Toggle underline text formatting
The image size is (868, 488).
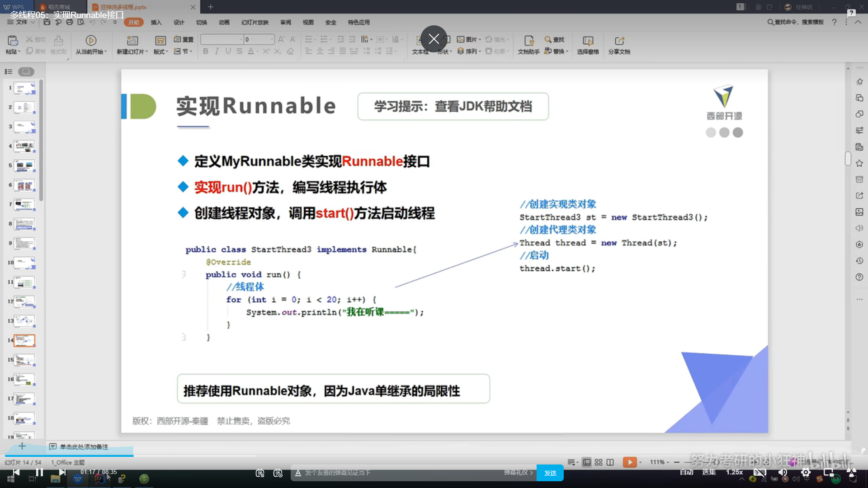click(228, 51)
